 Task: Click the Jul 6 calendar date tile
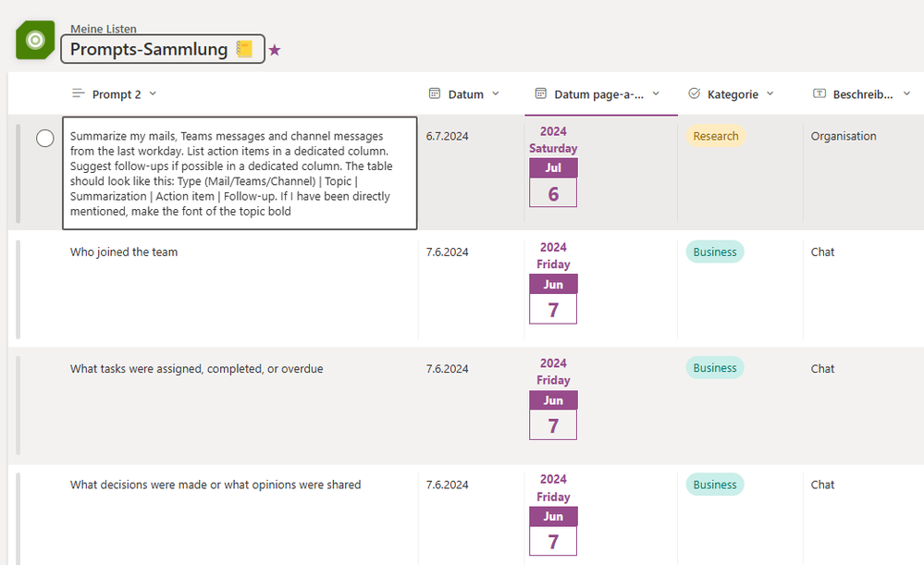pyautogui.click(x=553, y=182)
